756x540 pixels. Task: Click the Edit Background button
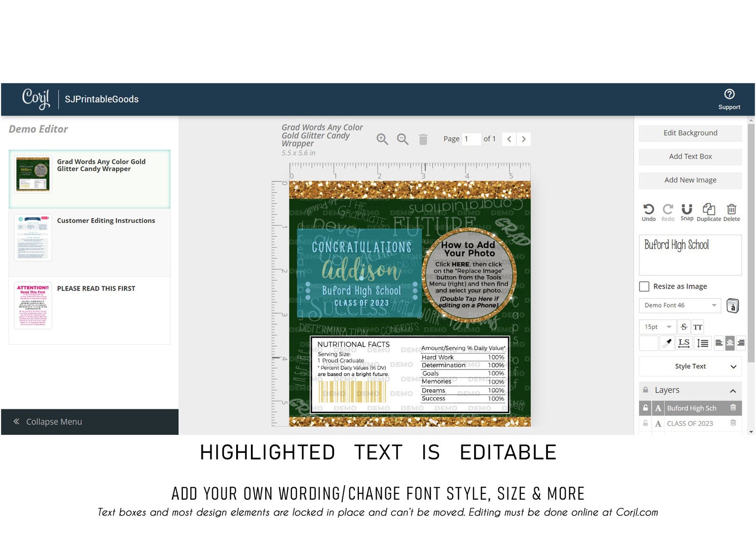pos(690,133)
